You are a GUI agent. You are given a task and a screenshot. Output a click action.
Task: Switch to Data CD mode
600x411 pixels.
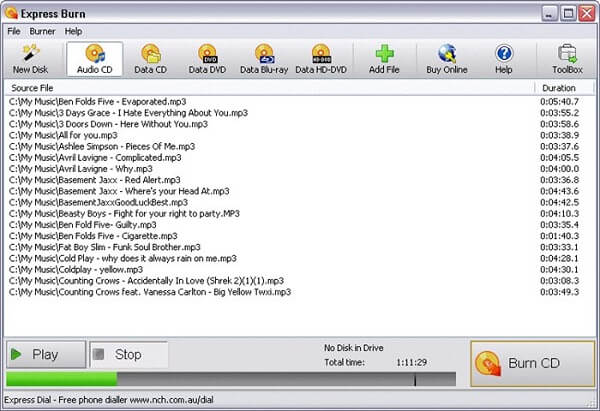(x=152, y=60)
